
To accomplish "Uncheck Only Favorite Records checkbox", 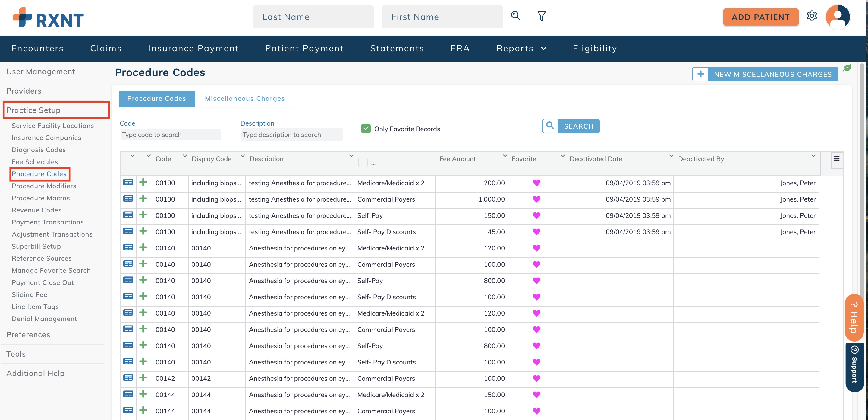I will [366, 129].
